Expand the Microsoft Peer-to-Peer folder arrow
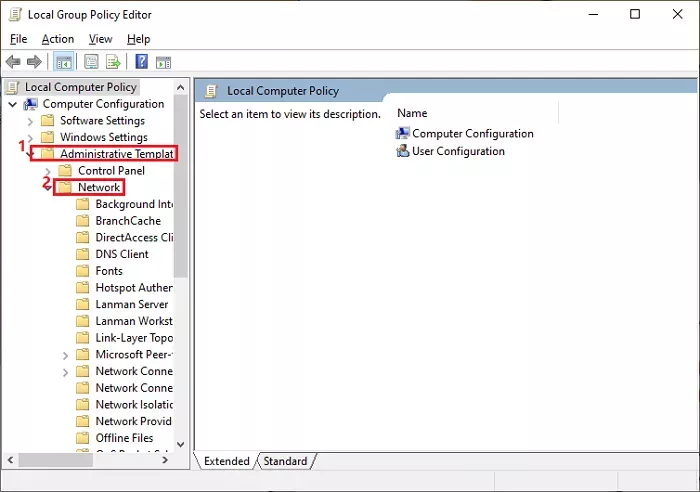This screenshot has height=492, width=700. pos(66,356)
